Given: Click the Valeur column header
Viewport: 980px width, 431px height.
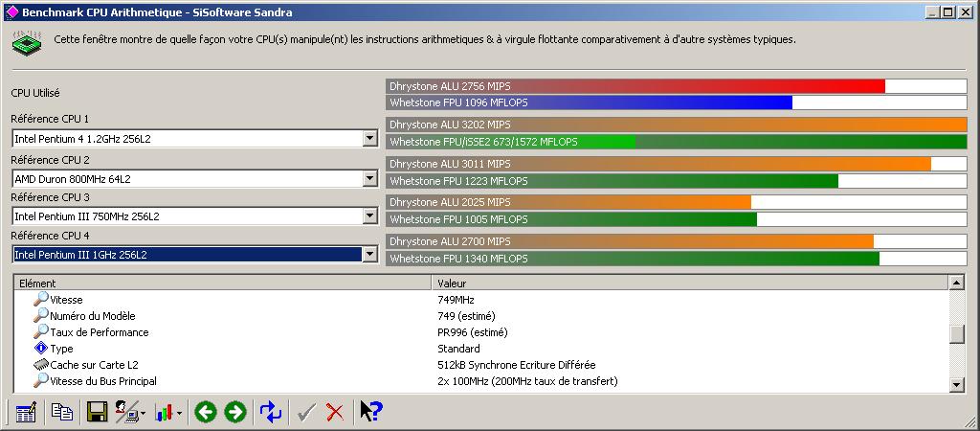Looking at the screenshot, I should pyautogui.click(x=690, y=284).
